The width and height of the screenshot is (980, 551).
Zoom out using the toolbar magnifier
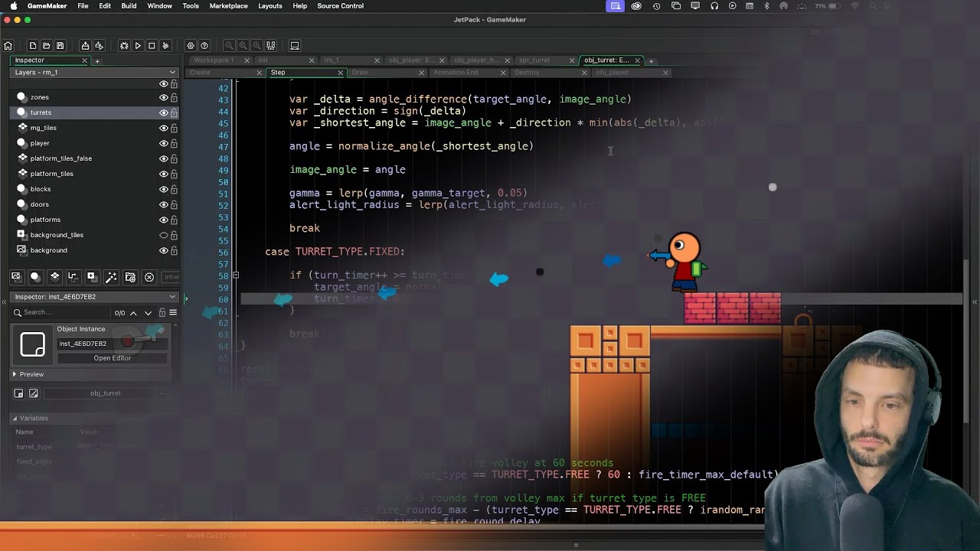coord(229,46)
